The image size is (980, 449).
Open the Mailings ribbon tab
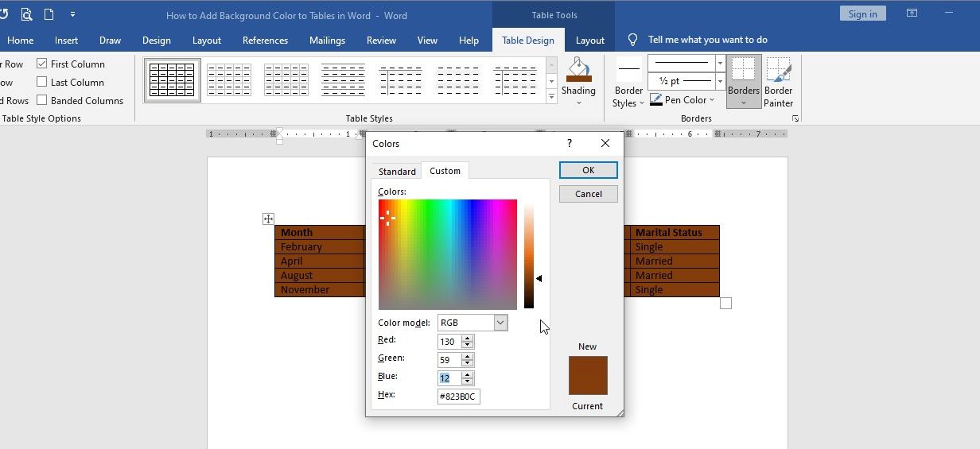coord(328,41)
